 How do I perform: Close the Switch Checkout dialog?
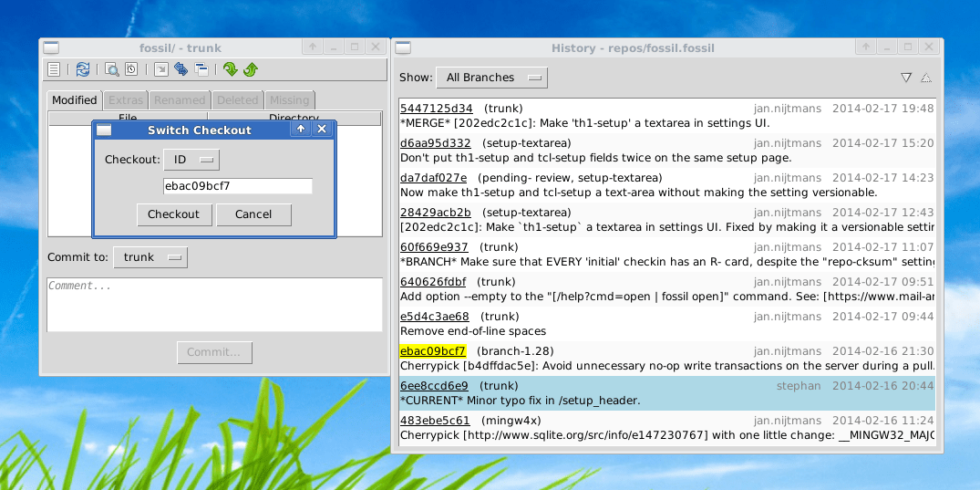321,129
